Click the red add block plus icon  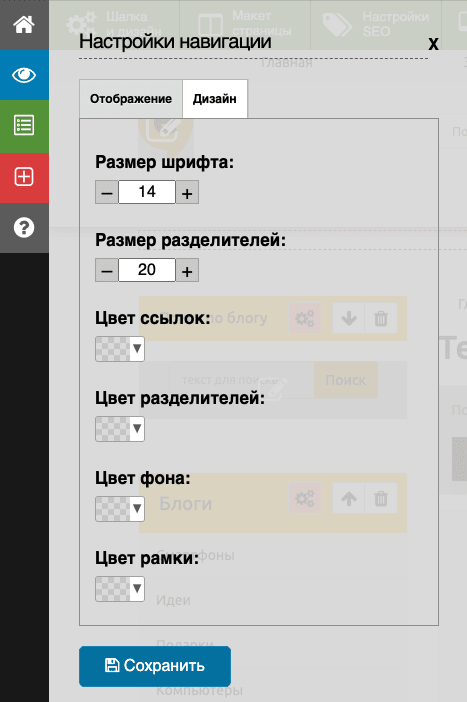coord(24,177)
